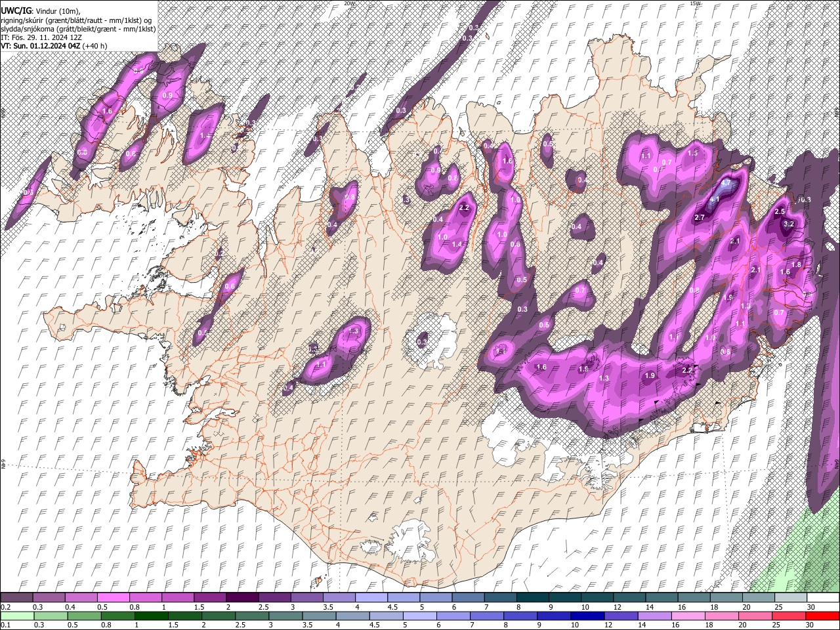Pick the white 30+ swatch, upper legend
This screenshot has height=630, width=840.
click(x=824, y=597)
